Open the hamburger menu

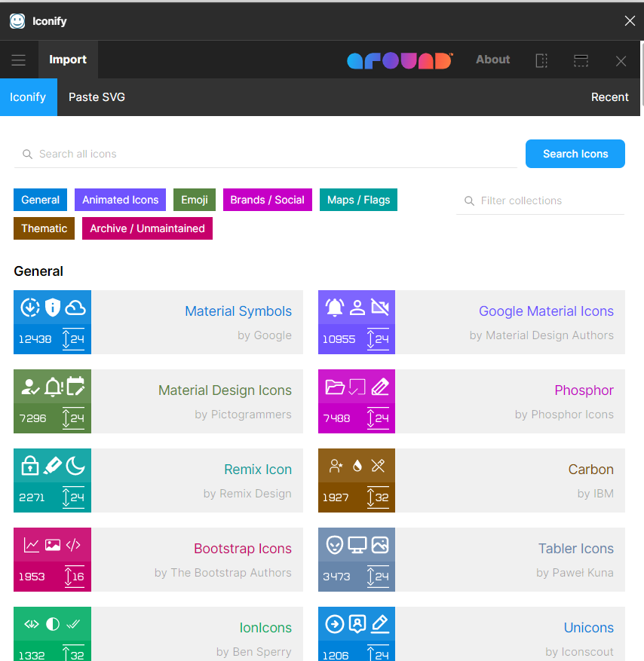pyautogui.click(x=19, y=60)
